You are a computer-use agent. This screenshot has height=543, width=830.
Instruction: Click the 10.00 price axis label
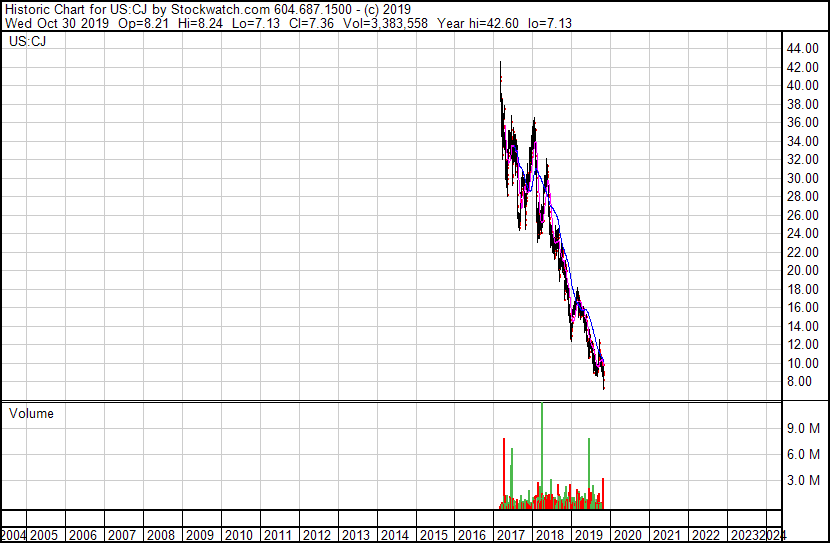pyautogui.click(x=802, y=364)
